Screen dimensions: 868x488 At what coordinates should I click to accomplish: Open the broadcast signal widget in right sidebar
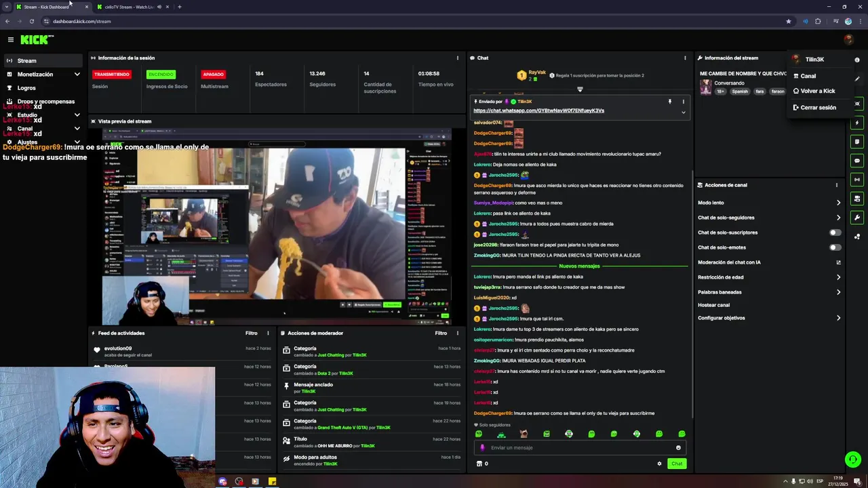[x=857, y=180]
